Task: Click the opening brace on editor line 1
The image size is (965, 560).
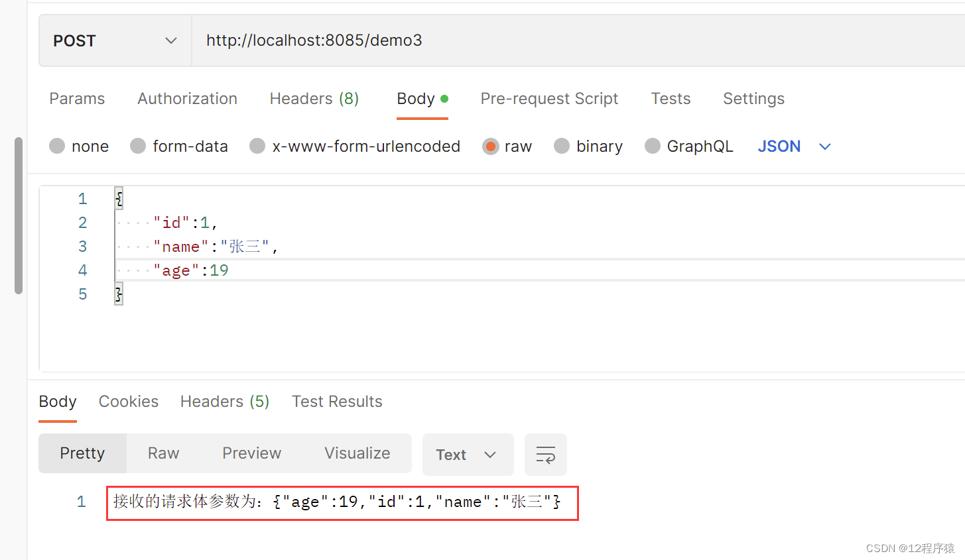Action: [x=119, y=199]
